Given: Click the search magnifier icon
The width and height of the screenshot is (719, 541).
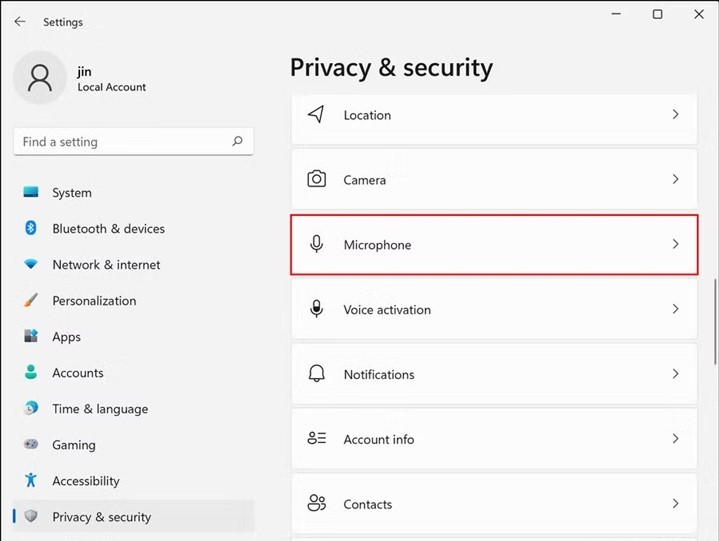Looking at the screenshot, I should [237, 142].
